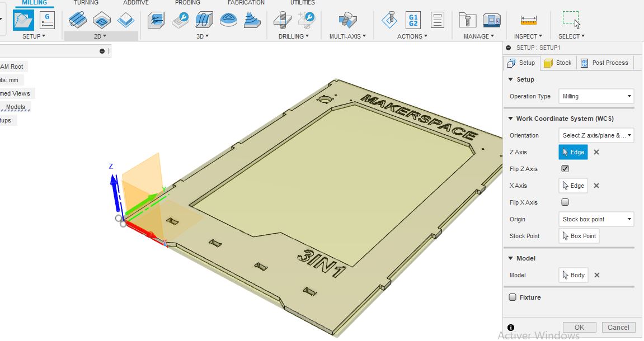Open the Post Process tab in dialog
Viewport: 644px width, 341px height.
605,63
